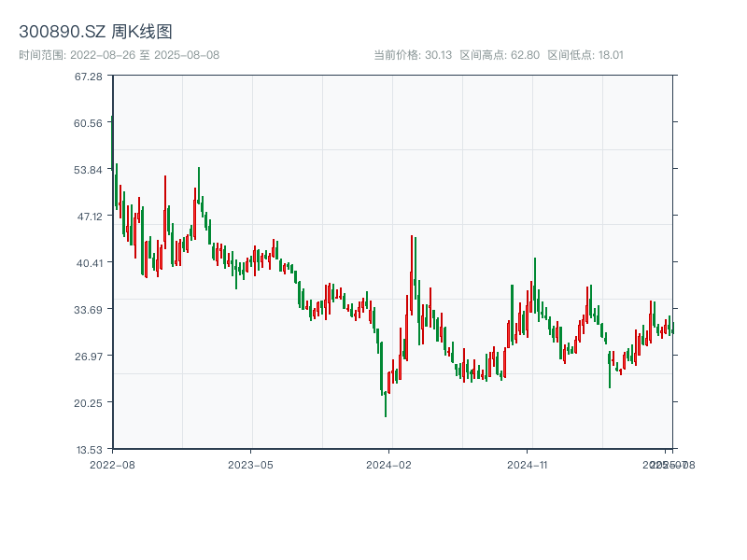The image size is (747, 560).
Task: Click the chart title 300890.SZ 周K线图
Action: (95, 32)
